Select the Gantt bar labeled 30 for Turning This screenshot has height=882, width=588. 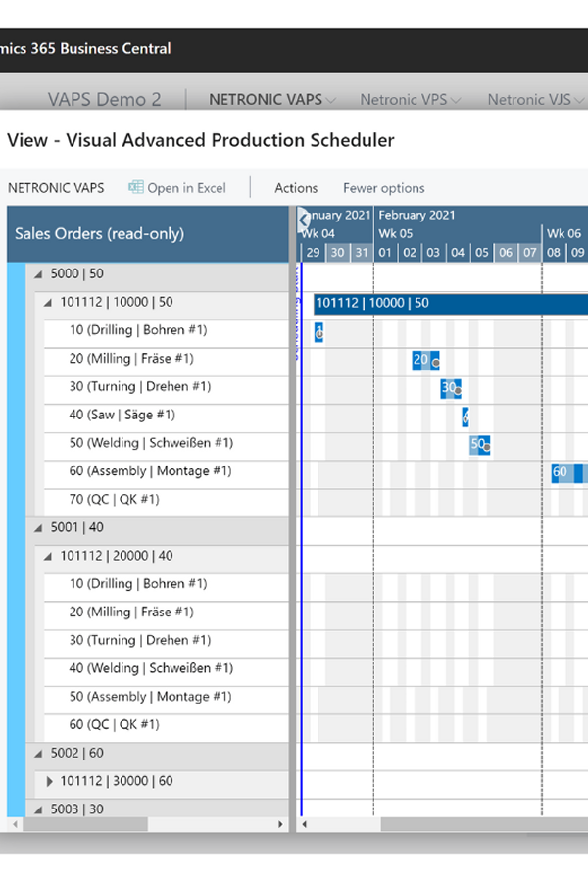click(448, 388)
